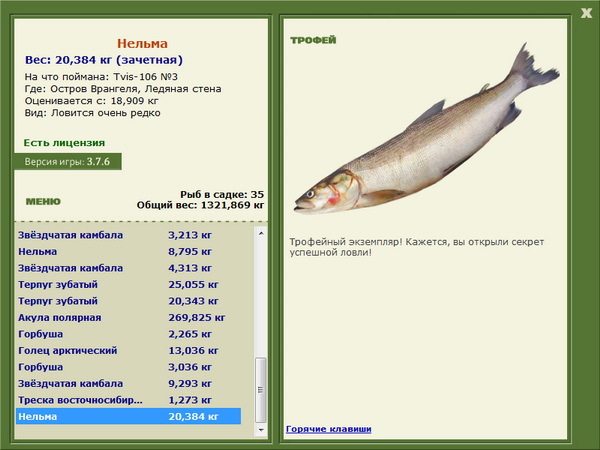Viewport: 600px width, 450px height.
Task: Click the orange Нельма title
Action: (142, 43)
